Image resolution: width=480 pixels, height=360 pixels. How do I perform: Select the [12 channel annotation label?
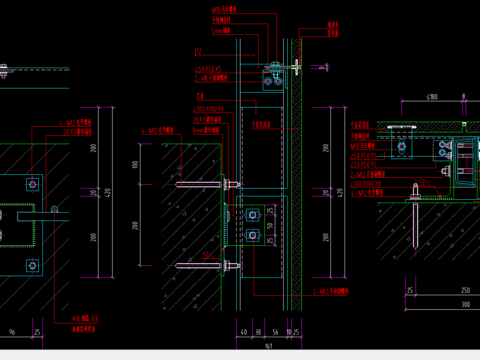click(x=198, y=51)
